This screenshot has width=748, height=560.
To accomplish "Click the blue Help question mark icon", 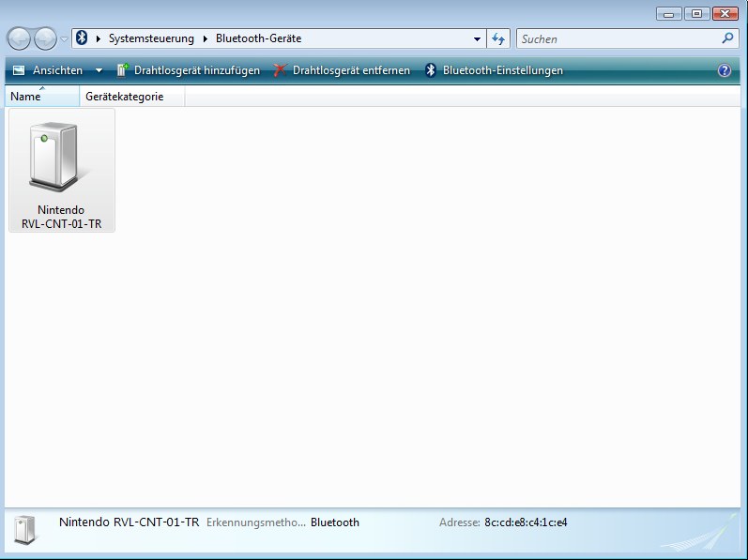I will [x=725, y=70].
